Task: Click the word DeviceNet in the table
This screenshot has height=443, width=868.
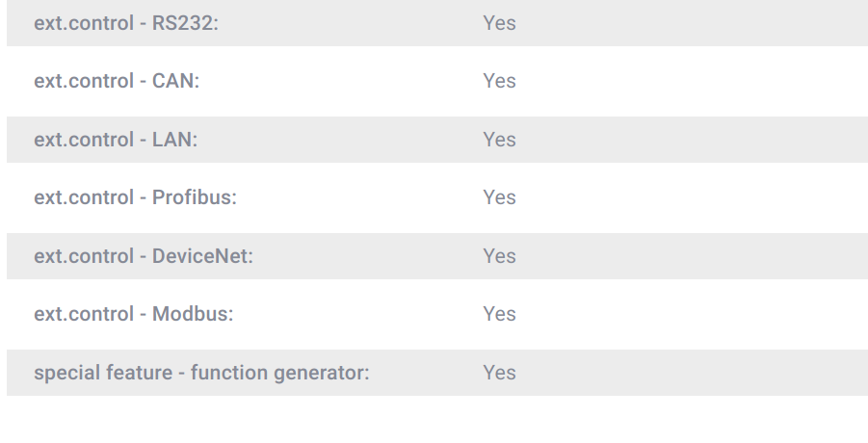Action: pyautogui.click(x=200, y=256)
